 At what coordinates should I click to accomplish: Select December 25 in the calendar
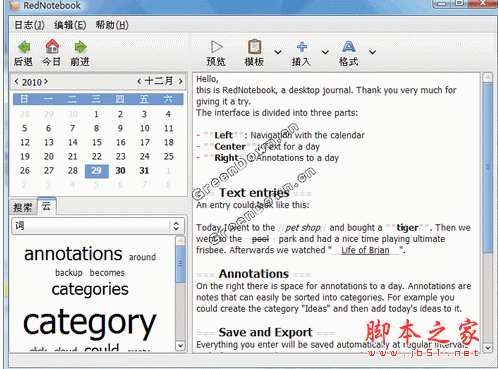169,156
